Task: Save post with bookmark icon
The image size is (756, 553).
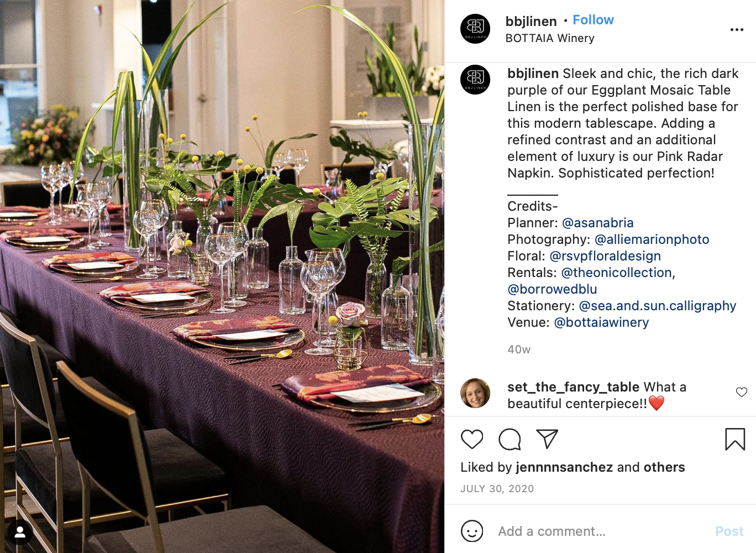Action: point(735,439)
